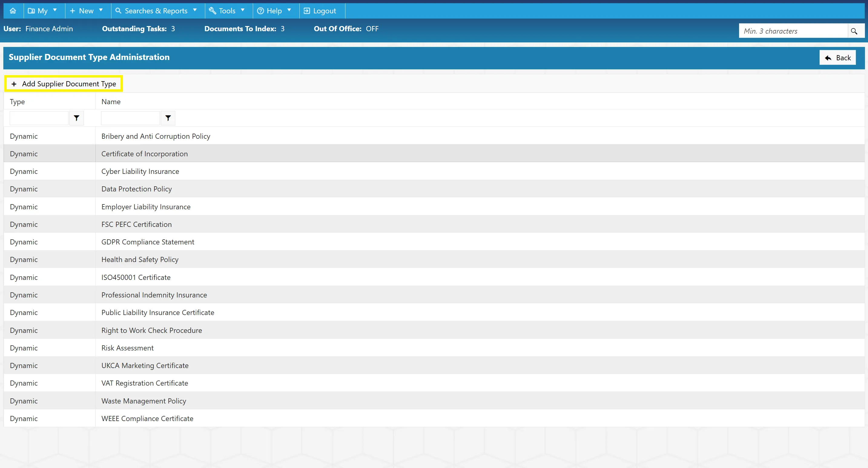Select Cyber Liability Insurance row

(434, 171)
